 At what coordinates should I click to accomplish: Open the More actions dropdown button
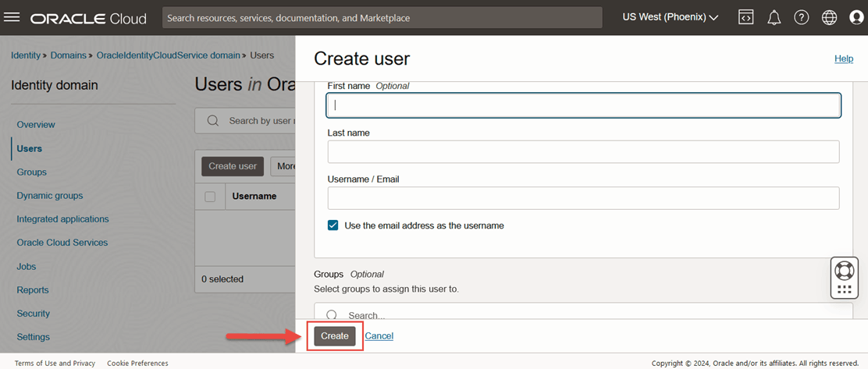point(283,166)
